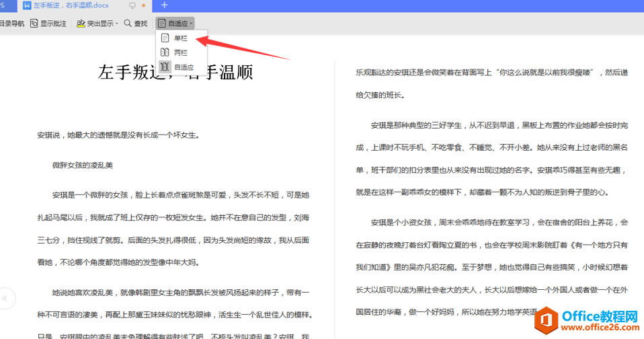Open the 查找 search tool
644x339 pixels.
pos(136,24)
